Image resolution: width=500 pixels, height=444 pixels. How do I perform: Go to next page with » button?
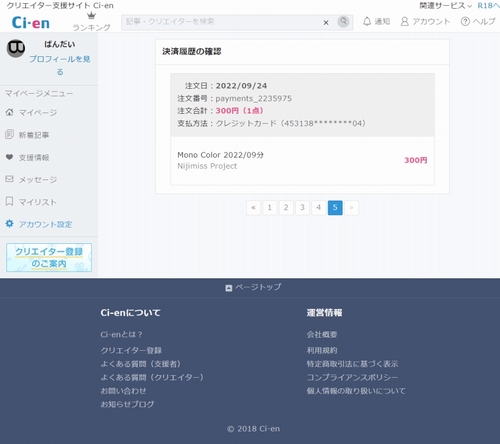point(351,208)
